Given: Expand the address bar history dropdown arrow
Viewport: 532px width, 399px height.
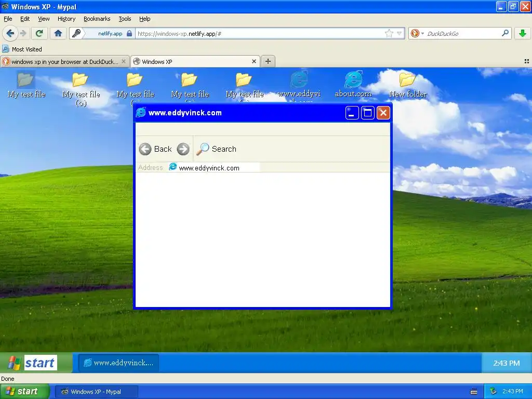Looking at the screenshot, I should 400,33.
